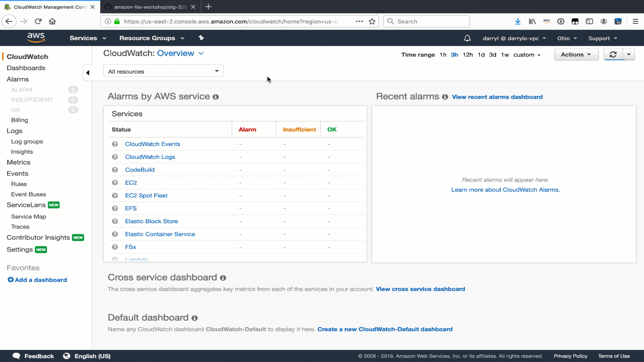
Task: Select the 3d time range
Action: pos(493,55)
